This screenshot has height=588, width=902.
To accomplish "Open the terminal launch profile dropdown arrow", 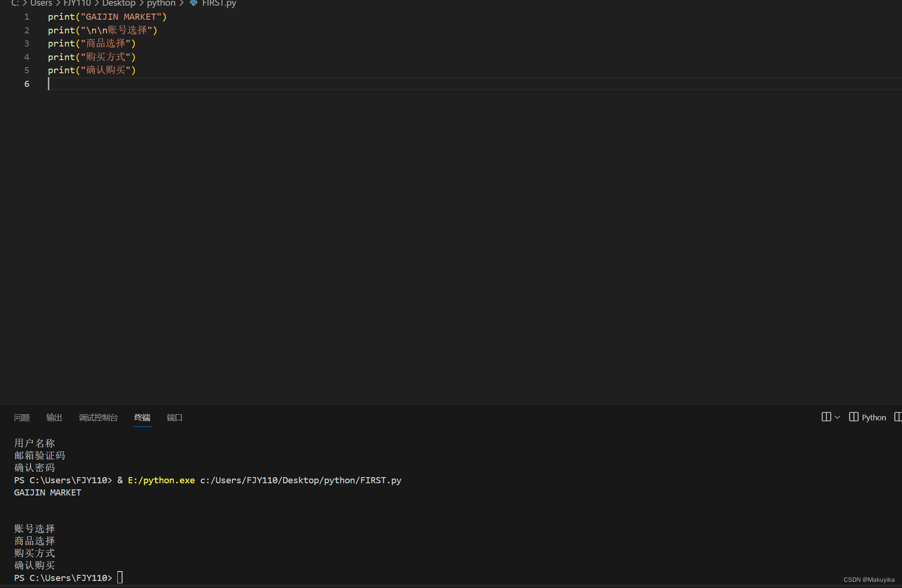I will point(837,417).
